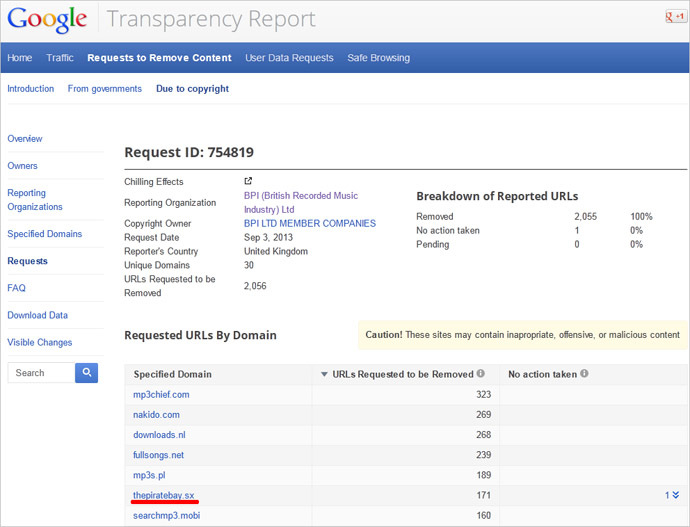
Task: Open info icon beside URLs Requested to be Removed
Action: click(481, 373)
